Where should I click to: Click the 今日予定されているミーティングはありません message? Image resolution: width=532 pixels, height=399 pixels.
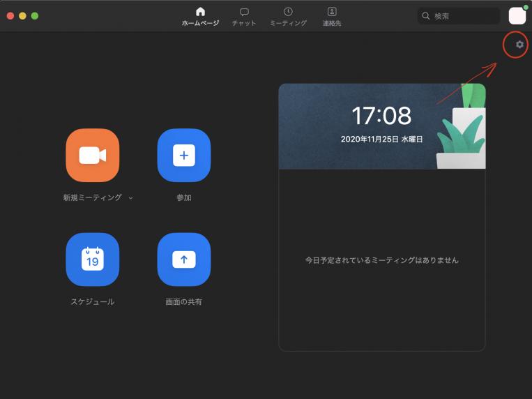pyautogui.click(x=381, y=260)
